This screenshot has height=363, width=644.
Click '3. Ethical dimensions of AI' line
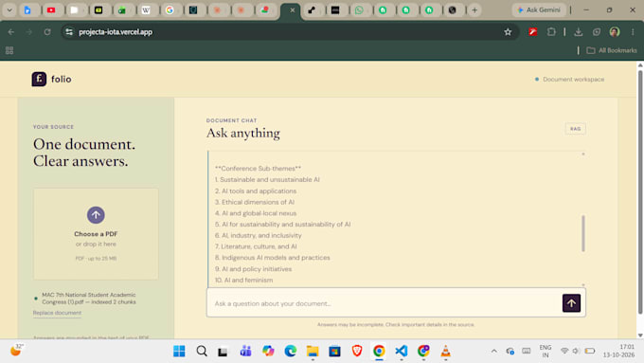pyautogui.click(x=255, y=202)
